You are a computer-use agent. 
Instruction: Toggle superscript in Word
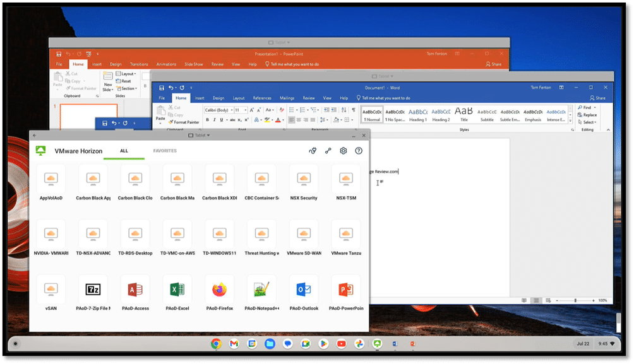(247, 120)
